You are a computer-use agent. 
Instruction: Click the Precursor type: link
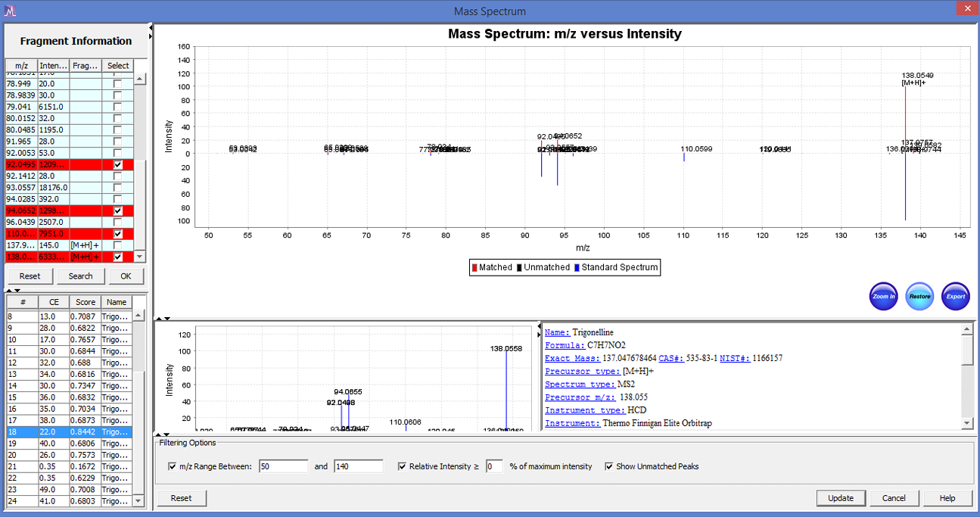tap(582, 372)
